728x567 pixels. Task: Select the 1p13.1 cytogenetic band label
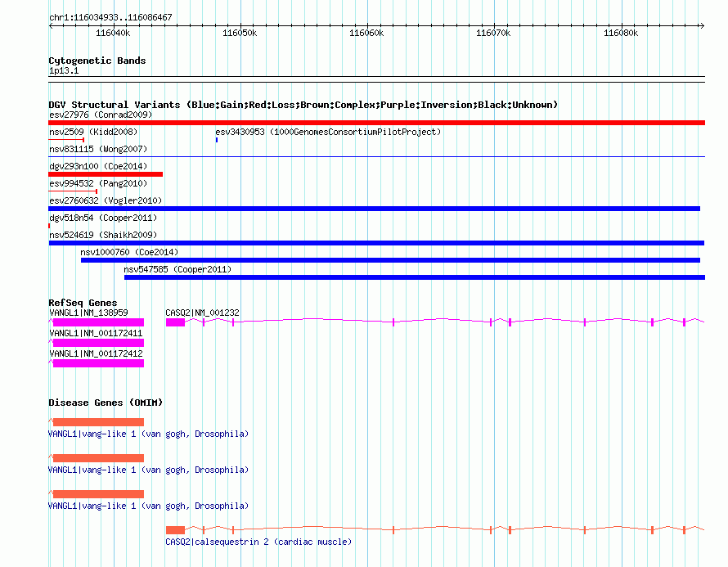[64, 71]
